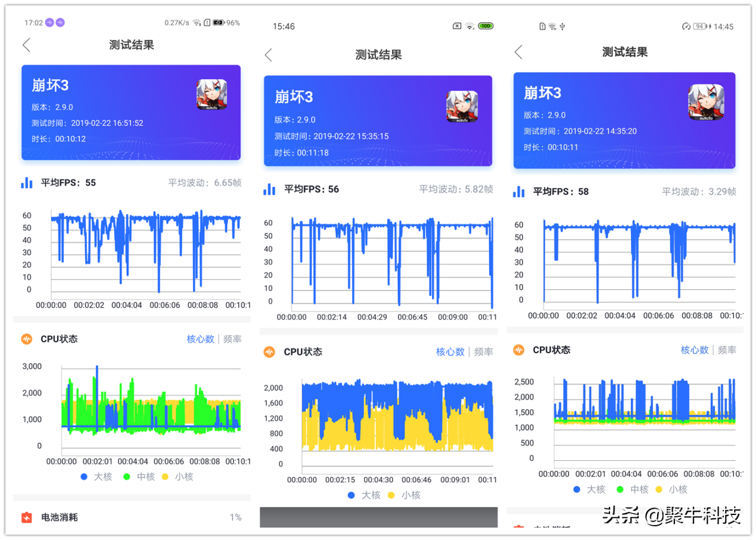Click 平均FPS: 56 label
Image resolution: width=756 pixels, height=540 pixels.
pyautogui.click(x=312, y=189)
